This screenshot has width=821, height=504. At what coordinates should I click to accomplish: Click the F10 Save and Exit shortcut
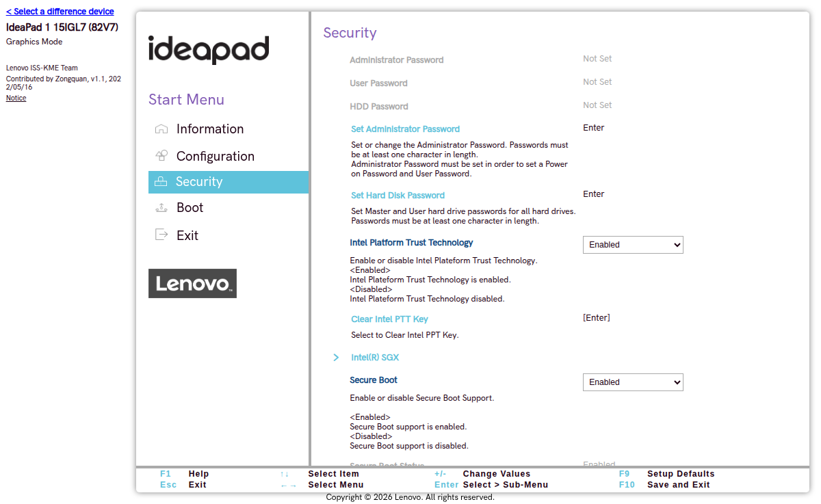pos(664,485)
